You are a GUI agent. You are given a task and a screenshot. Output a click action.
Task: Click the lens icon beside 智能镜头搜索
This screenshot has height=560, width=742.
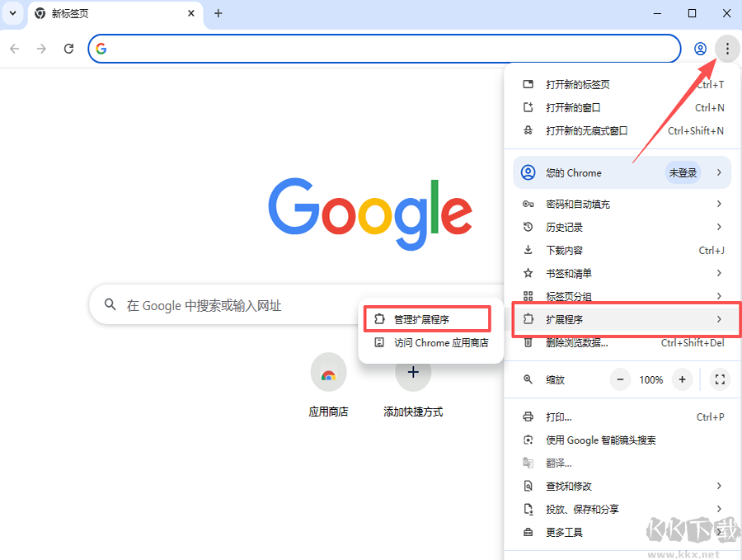(528, 440)
